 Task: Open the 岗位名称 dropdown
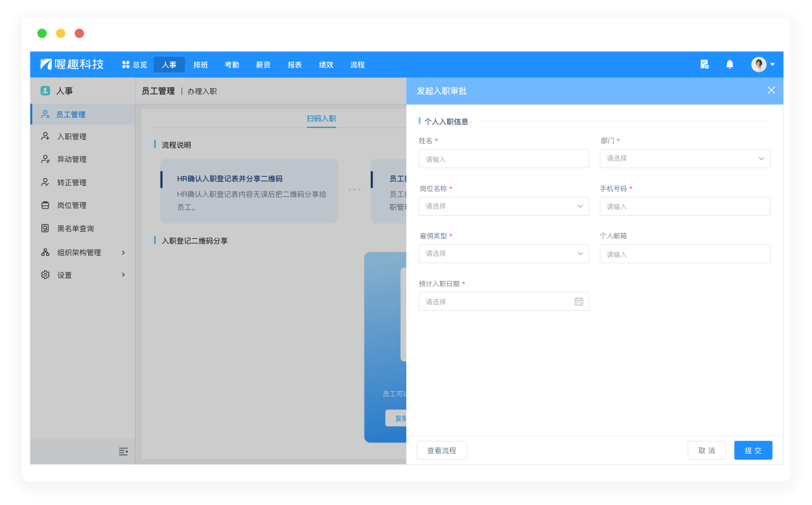point(504,206)
